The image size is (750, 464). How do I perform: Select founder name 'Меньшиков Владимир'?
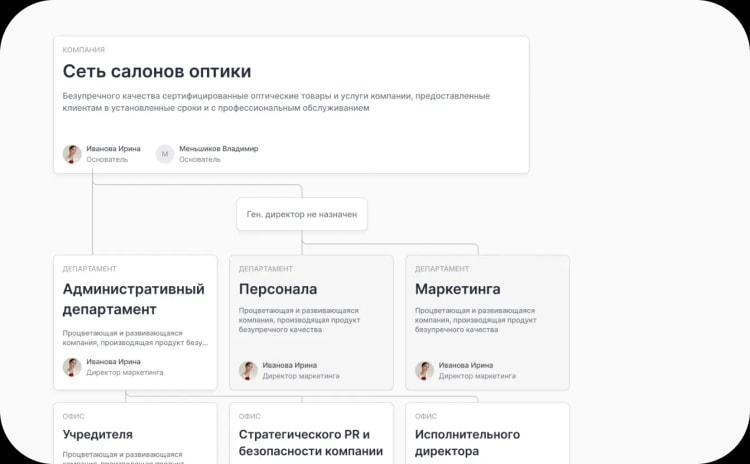(x=219, y=149)
